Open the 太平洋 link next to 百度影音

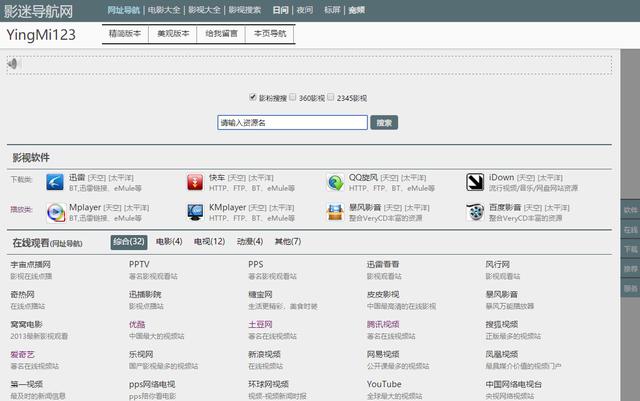pos(557,208)
